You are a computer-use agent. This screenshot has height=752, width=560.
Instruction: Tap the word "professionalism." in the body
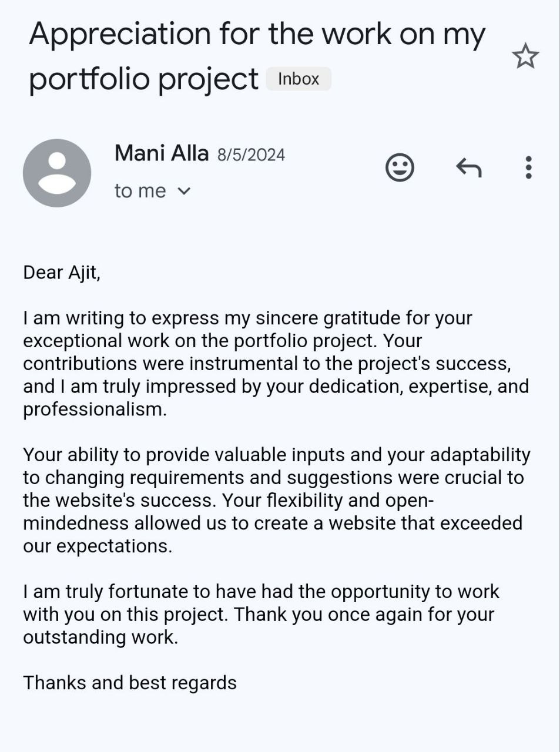pyautogui.click(x=95, y=409)
